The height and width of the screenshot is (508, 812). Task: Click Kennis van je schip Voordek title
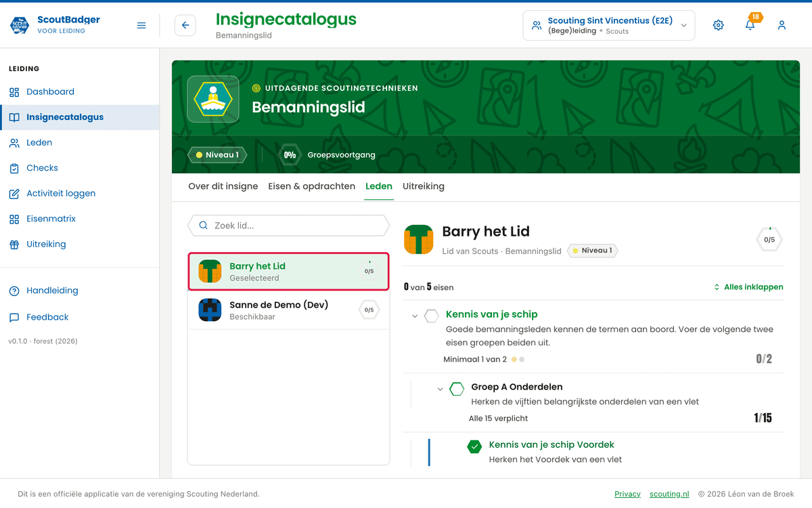(551, 444)
